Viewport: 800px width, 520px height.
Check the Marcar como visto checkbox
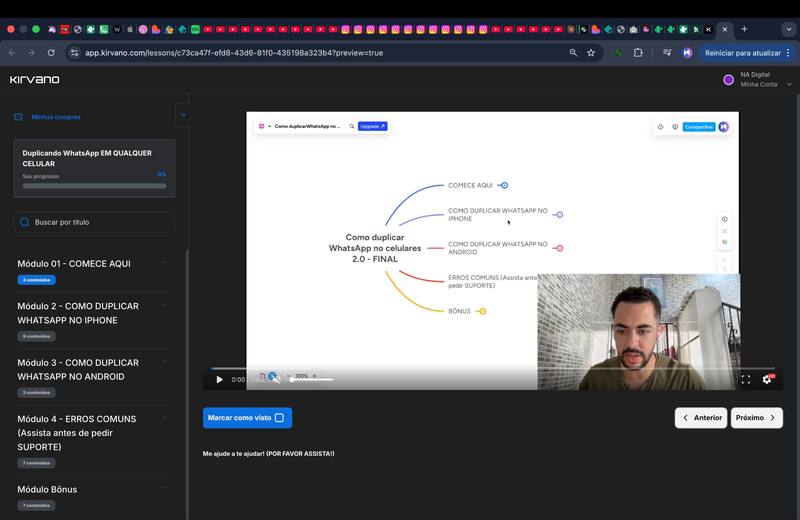coord(279,417)
